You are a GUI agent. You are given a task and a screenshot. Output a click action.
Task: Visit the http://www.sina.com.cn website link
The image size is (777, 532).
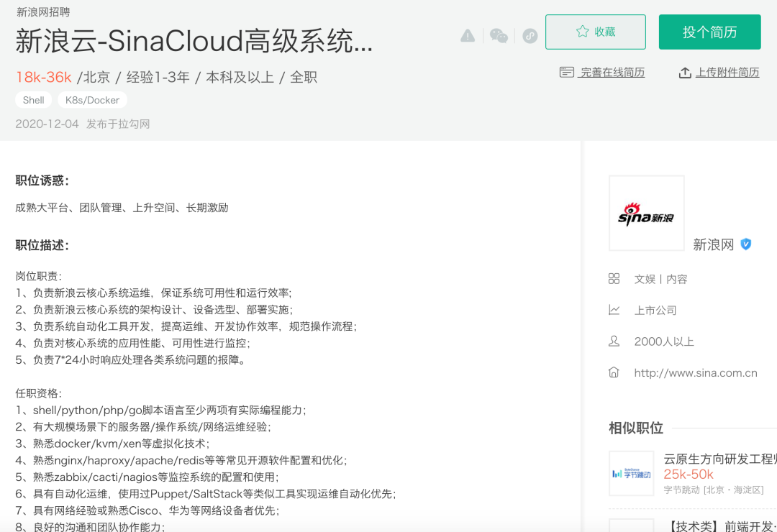[x=695, y=372]
